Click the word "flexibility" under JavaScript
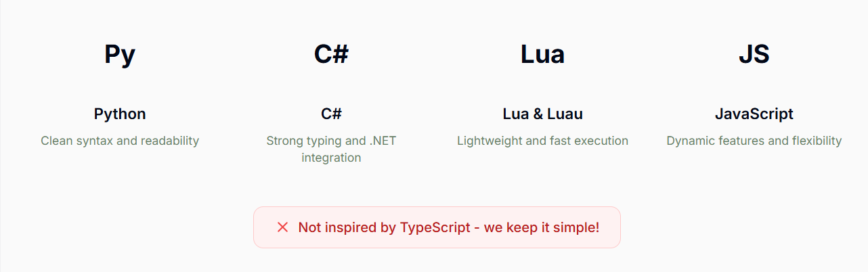 [812, 141]
